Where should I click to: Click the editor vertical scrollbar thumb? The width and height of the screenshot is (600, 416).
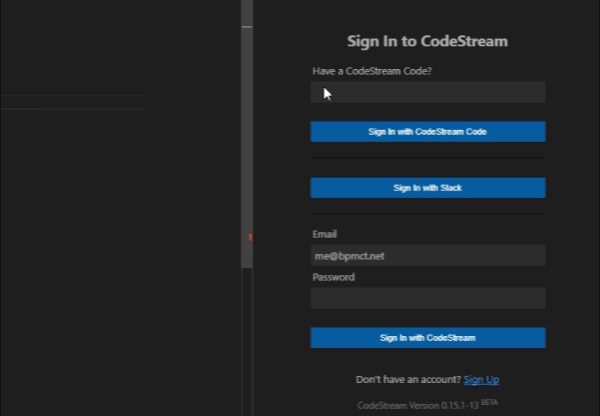pos(247,150)
